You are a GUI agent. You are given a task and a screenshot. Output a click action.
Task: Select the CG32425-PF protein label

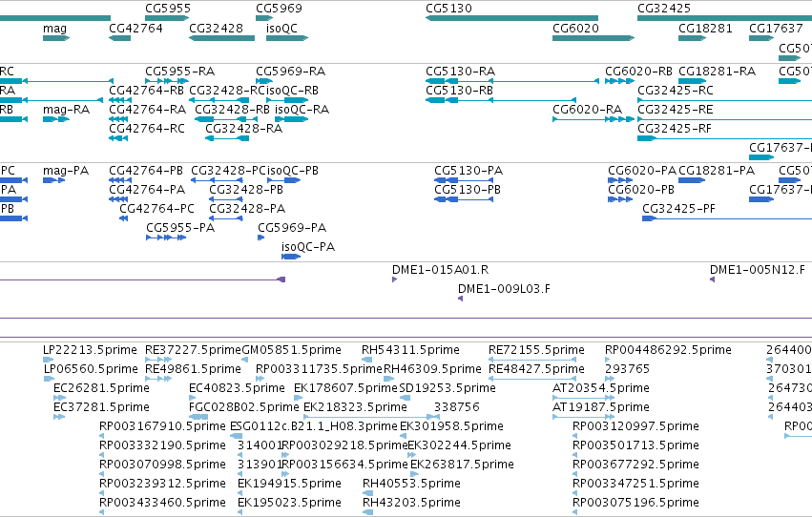[679, 209]
